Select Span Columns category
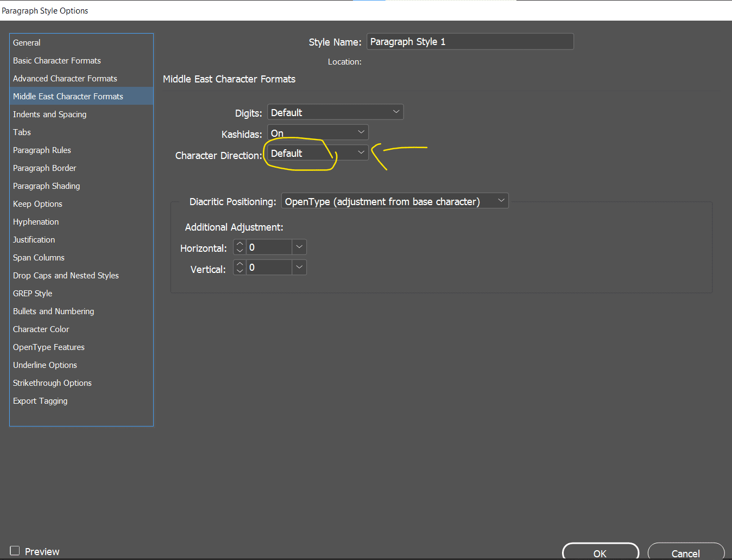 point(81,257)
